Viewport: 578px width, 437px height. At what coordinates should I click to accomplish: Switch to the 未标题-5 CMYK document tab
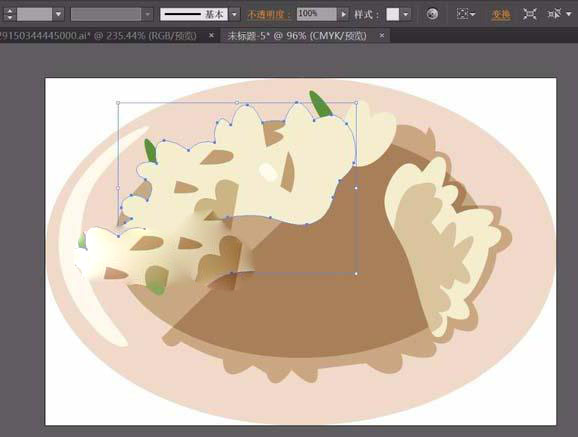[297, 36]
